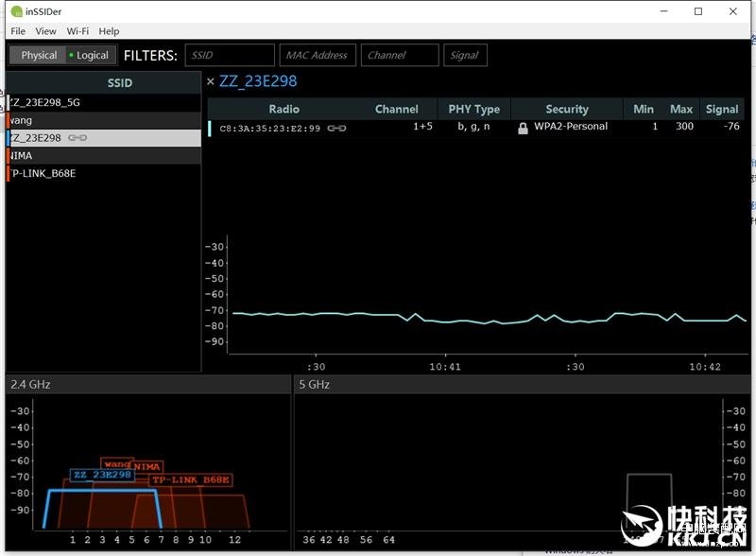
Task: Focus the MAC Address filter field
Action: [318, 55]
